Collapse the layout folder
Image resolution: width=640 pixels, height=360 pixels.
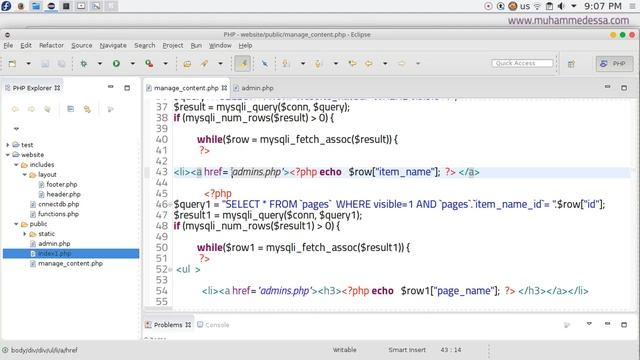pyautogui.click(x=24, y=175)
